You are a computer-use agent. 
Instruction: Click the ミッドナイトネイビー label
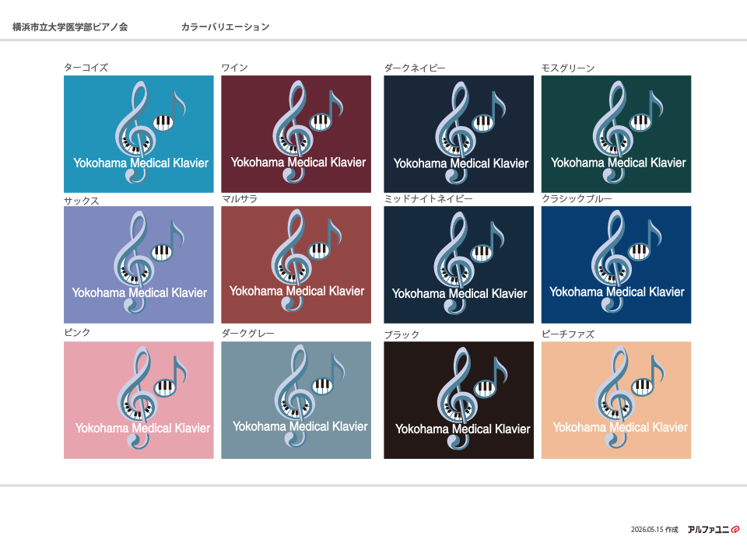point(429,199)
